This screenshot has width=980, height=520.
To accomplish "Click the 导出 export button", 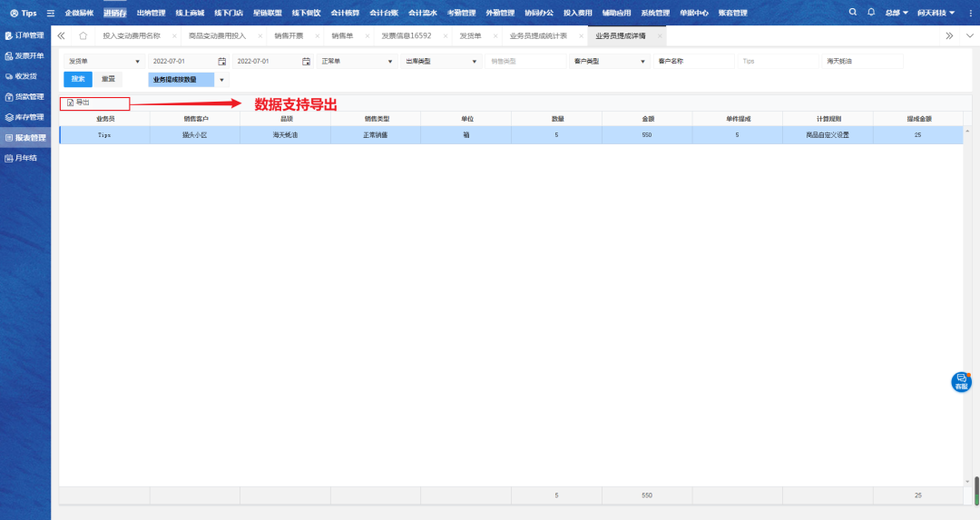I will click(x=80, y=103).
